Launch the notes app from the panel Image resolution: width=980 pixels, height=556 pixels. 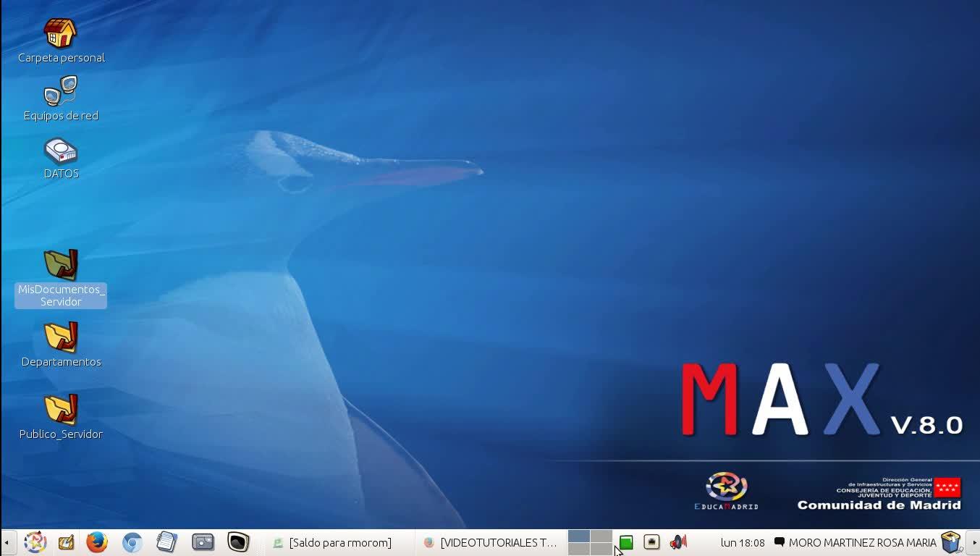(66, 542)
